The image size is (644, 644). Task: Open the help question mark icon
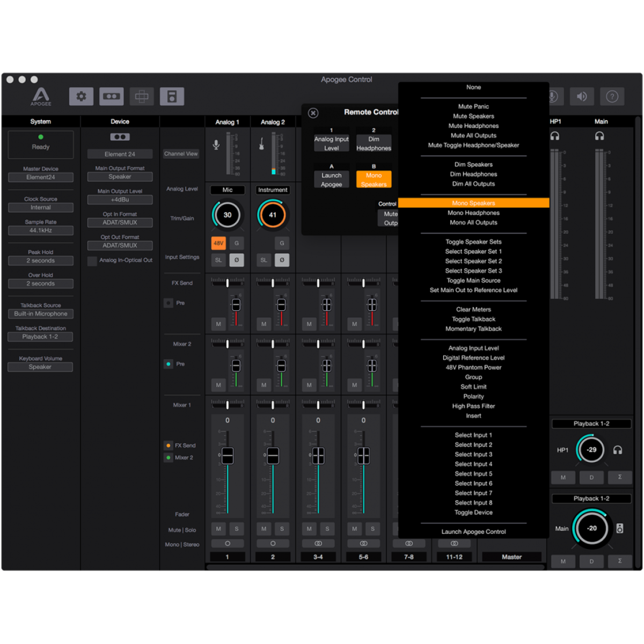(612, 97)
